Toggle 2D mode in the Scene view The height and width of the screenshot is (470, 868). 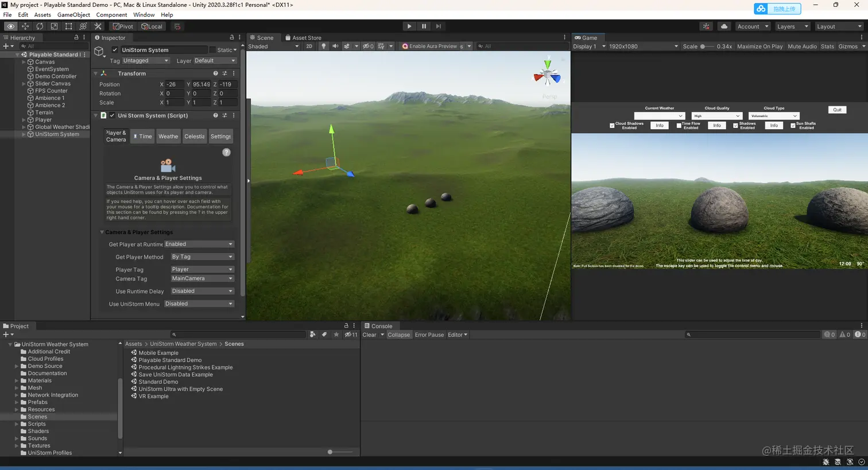[x=309, y=46]
